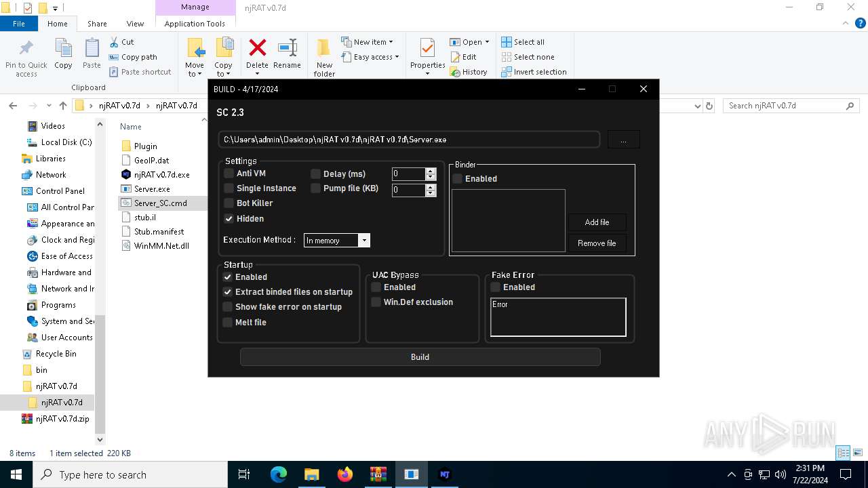Click the Up directory arrow in Explorer
Screen dimensions: 868x488
point(63,106)
